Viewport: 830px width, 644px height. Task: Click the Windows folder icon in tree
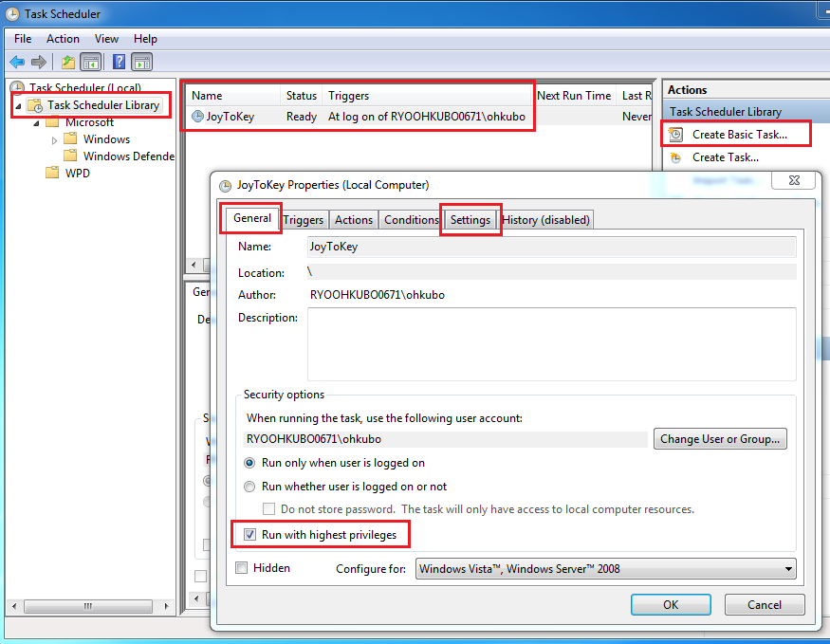click(x=70, y=138)
